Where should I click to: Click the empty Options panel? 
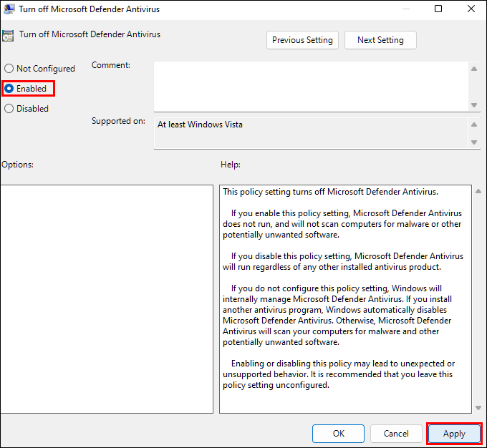pos(107,298)
